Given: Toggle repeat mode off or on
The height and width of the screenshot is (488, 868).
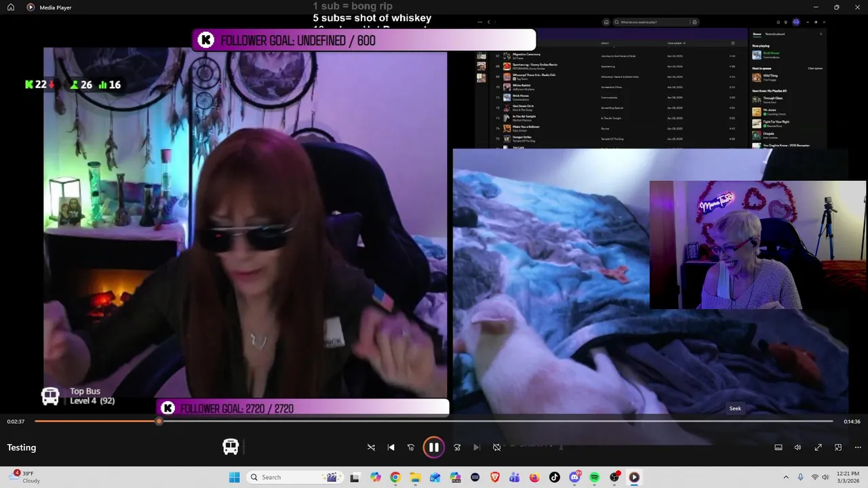Looking at the screenshot, I should click(x=496, y=447).
